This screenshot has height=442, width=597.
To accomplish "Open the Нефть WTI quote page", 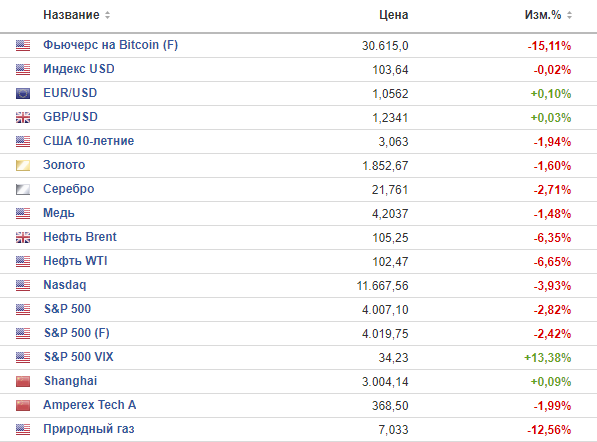I will (75, 261).
